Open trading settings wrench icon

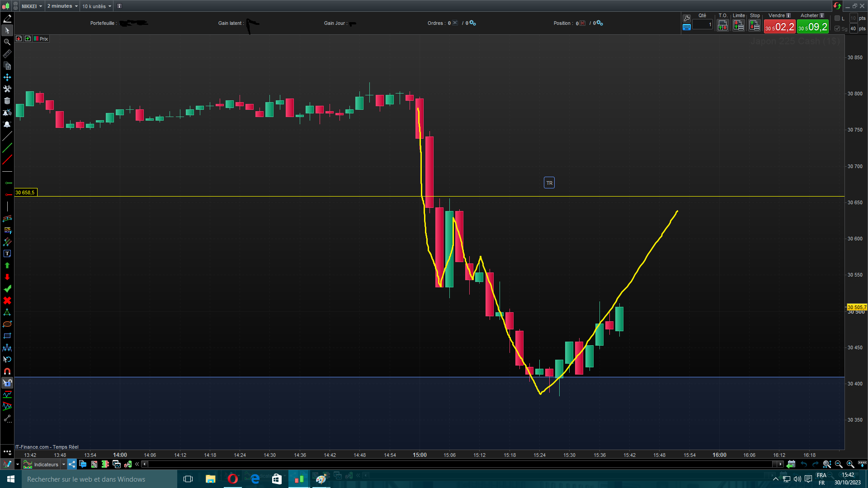(686, 19)
